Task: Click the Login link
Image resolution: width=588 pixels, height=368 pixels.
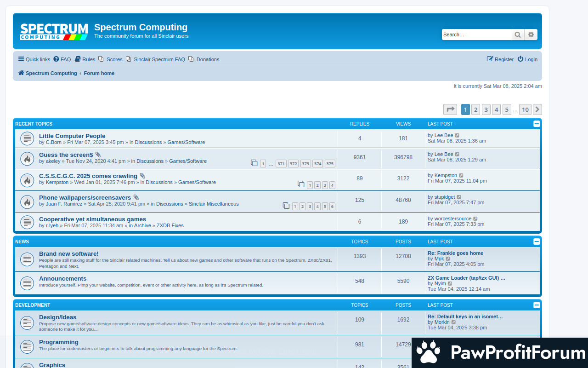Action: [x=527, y=59]
